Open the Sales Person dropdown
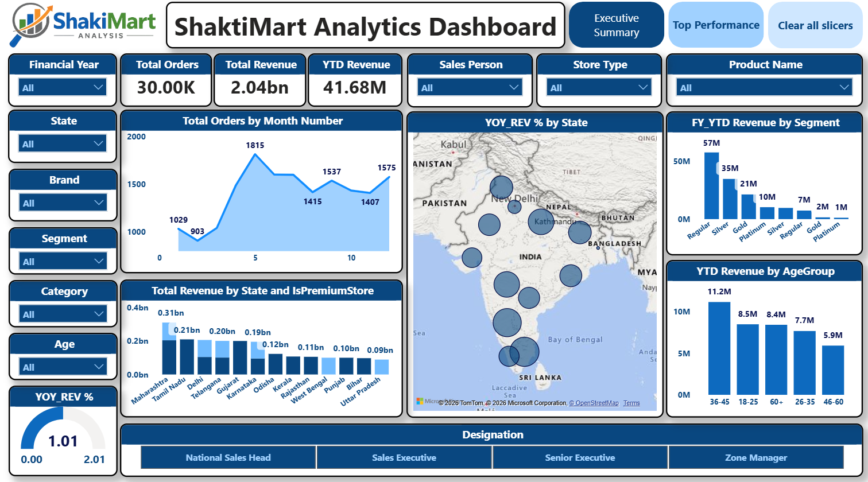The height and width of the screenshot is (482, 868). [x=470, y=88]
